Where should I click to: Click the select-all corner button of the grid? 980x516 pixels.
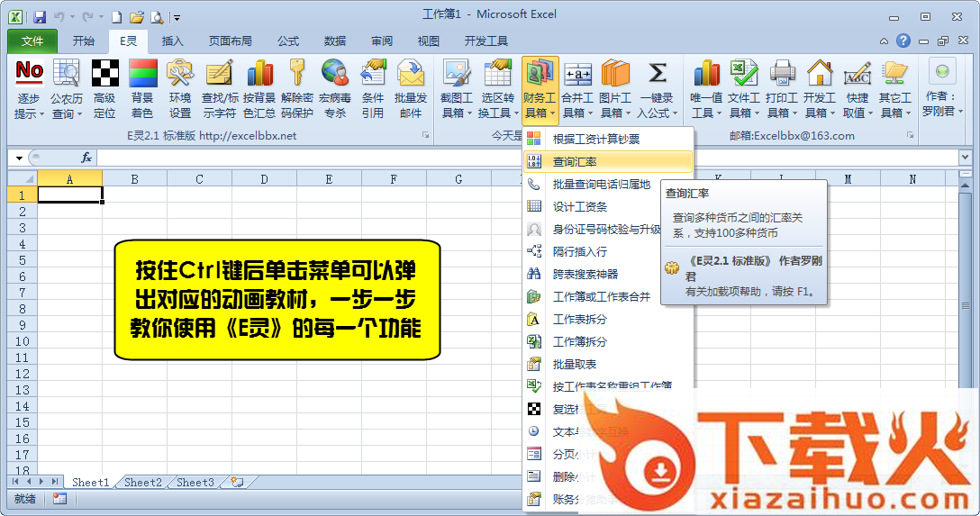click(x=23, y=178)
